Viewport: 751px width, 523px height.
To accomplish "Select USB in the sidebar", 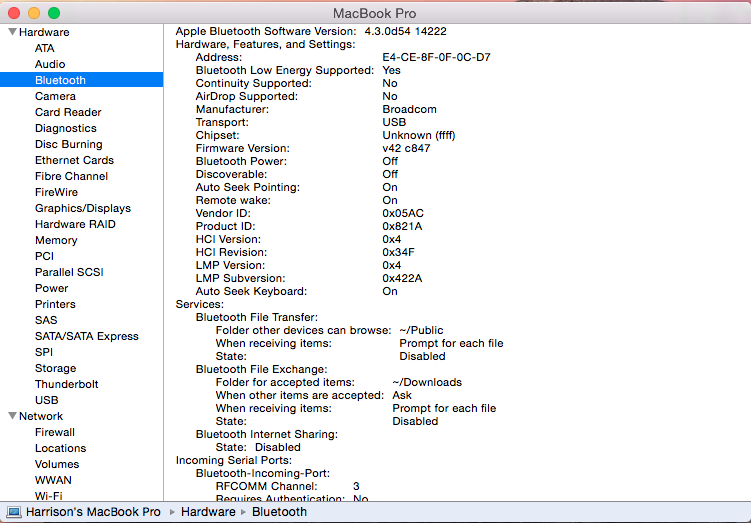I will (46, 400).
